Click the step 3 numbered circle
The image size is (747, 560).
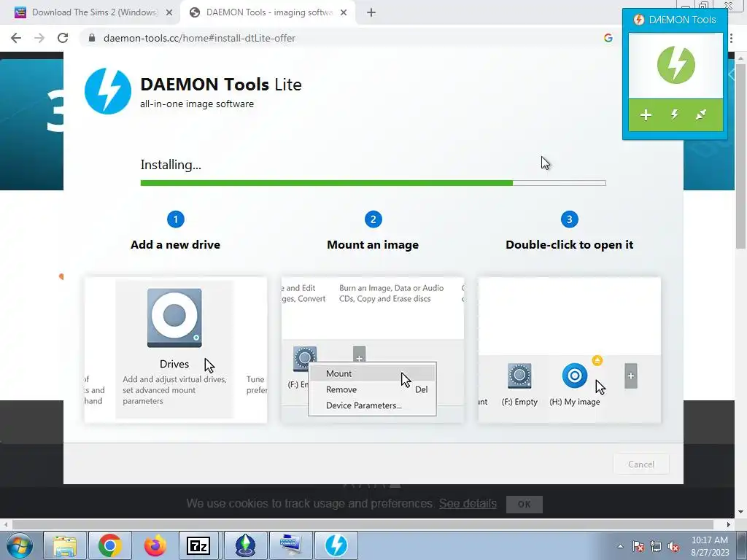click(569, 219)
